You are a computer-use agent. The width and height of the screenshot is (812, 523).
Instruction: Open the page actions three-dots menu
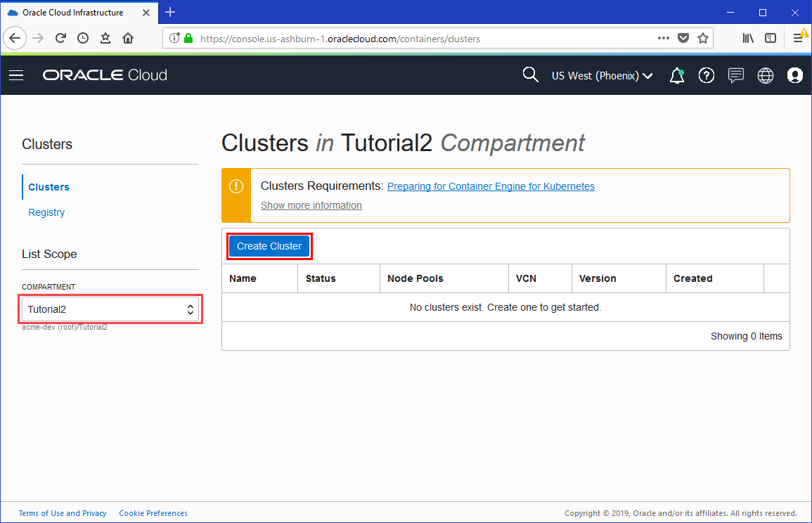pos(664,39)
